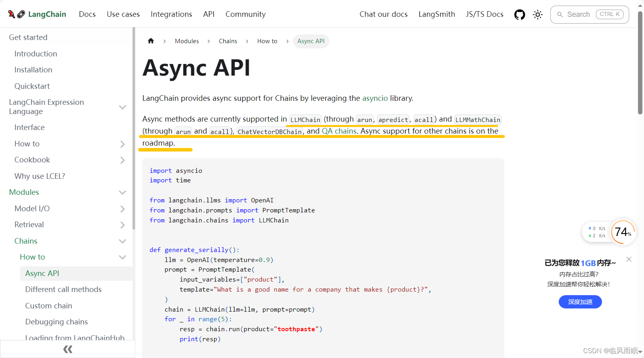
Task: Collapse the Chains How to chevron
Action: (122, 257)
